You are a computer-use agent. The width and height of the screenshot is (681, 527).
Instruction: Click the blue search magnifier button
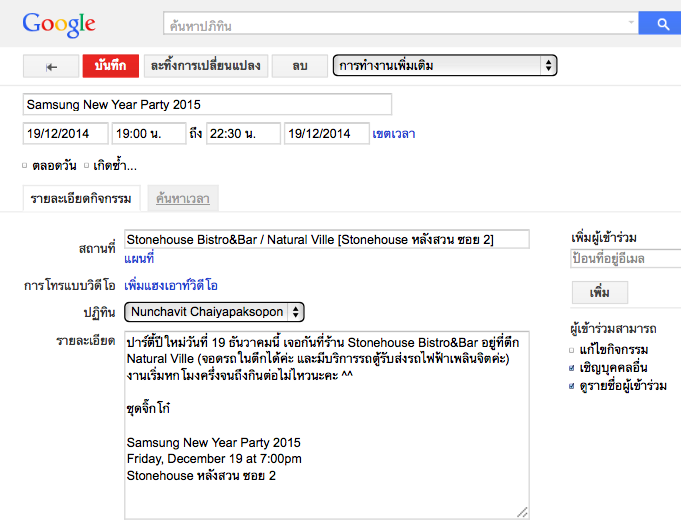(x=660, y=23)
